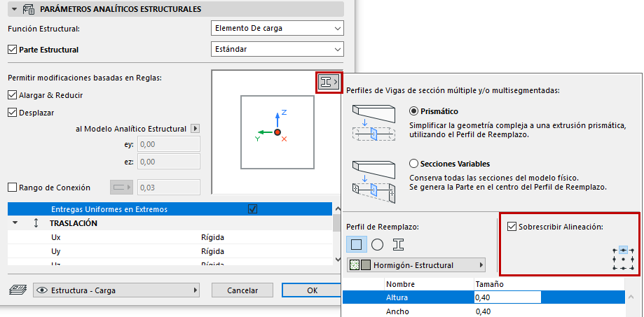Click the layer stack icon beside Estructura - Carga
The image size is (644, 317).
click(x=18, y=290)
